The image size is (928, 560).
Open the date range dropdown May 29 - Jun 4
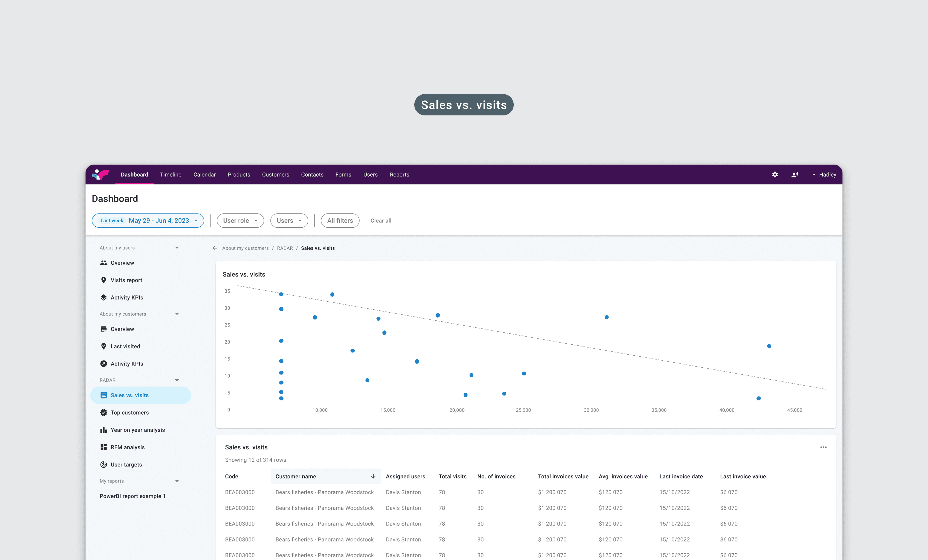(148, 221)
